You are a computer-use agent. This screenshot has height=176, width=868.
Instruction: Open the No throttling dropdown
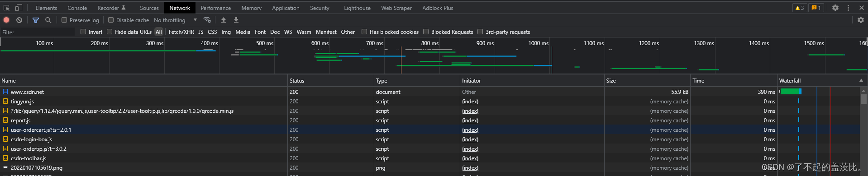[175, 20]
